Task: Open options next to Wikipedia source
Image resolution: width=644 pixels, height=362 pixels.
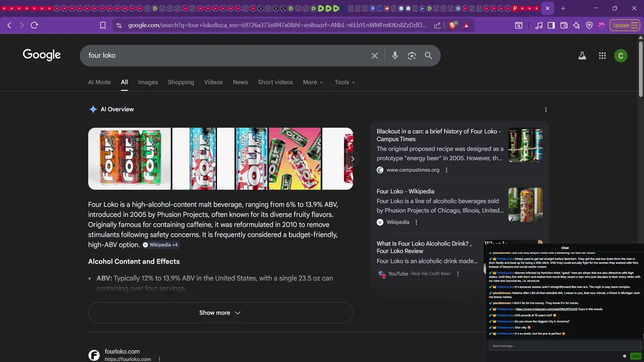Action: 416,222
